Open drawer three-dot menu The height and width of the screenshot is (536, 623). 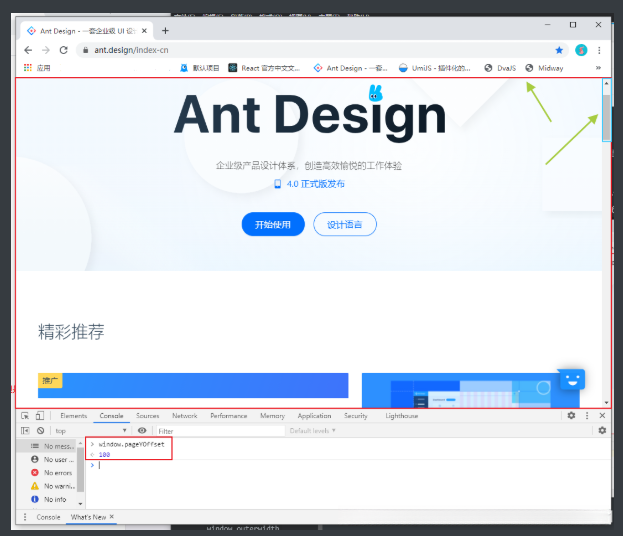click(25, 517)
